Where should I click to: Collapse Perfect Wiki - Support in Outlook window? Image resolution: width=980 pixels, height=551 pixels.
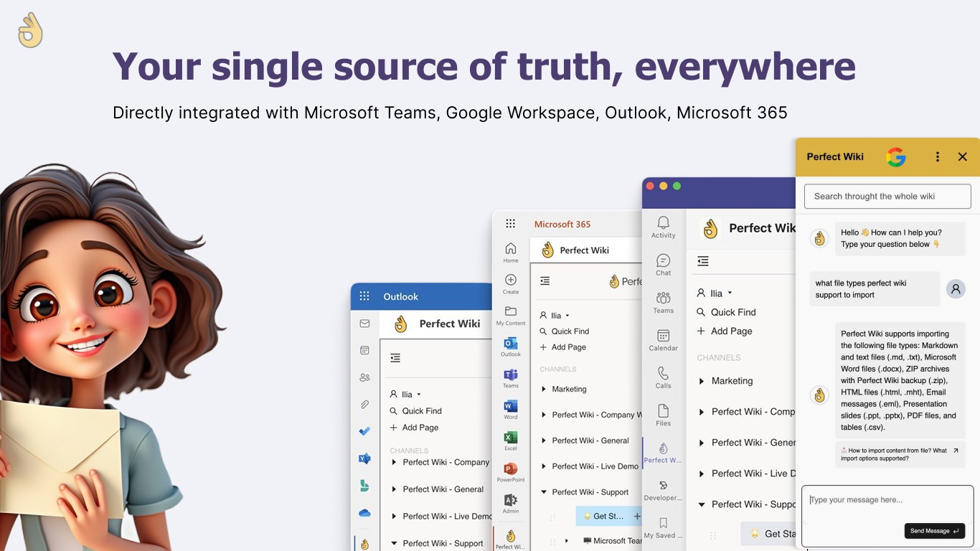click(x=394, y=543)
